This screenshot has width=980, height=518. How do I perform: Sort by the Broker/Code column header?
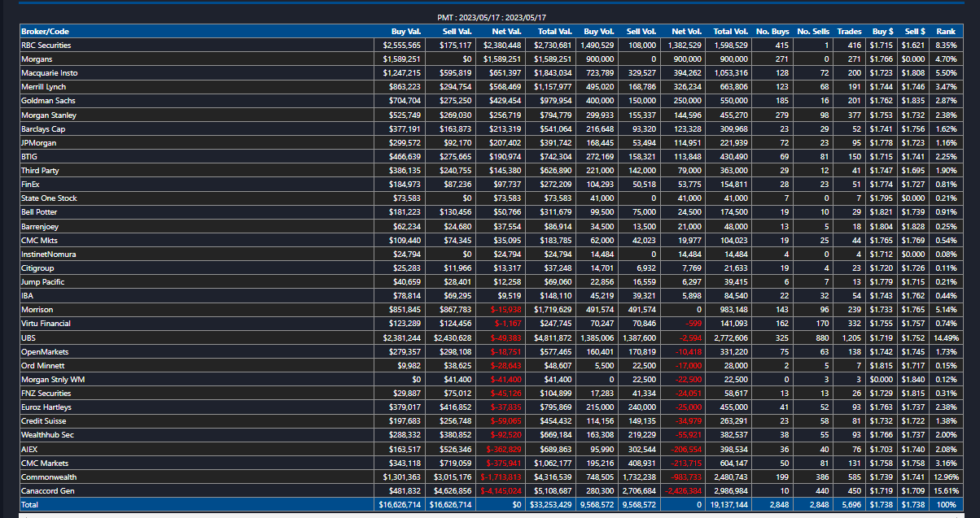click(x=45, y=32)
